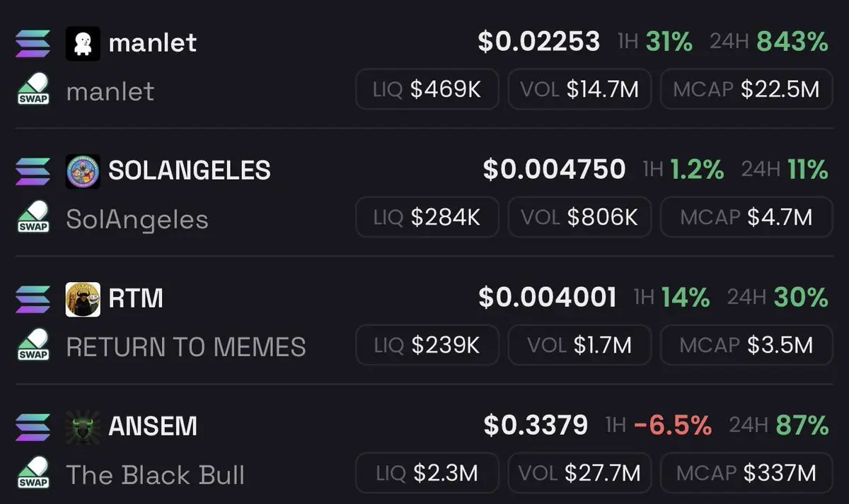Click the Solana chain icon beside manlet
Viewport: 849px width, 504px height.
tap(33, 43)
